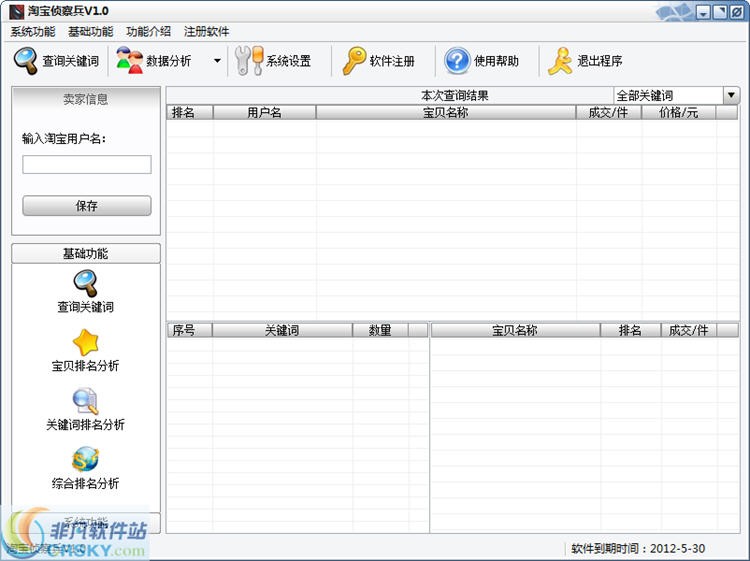The width and height of the screenshot is (750, 561).
Task: Expand the 系统功能 sidebar panel header
Action: [86, 523]
